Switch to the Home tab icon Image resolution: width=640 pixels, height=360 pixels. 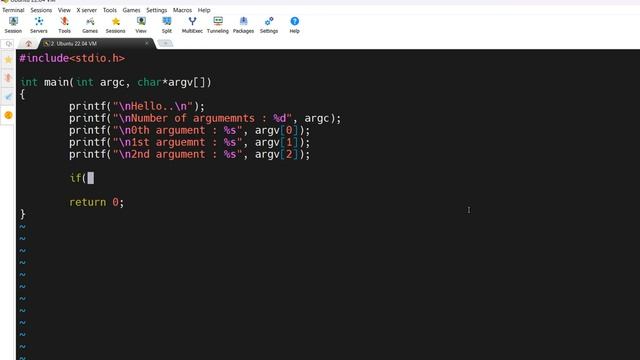[29, 43]
